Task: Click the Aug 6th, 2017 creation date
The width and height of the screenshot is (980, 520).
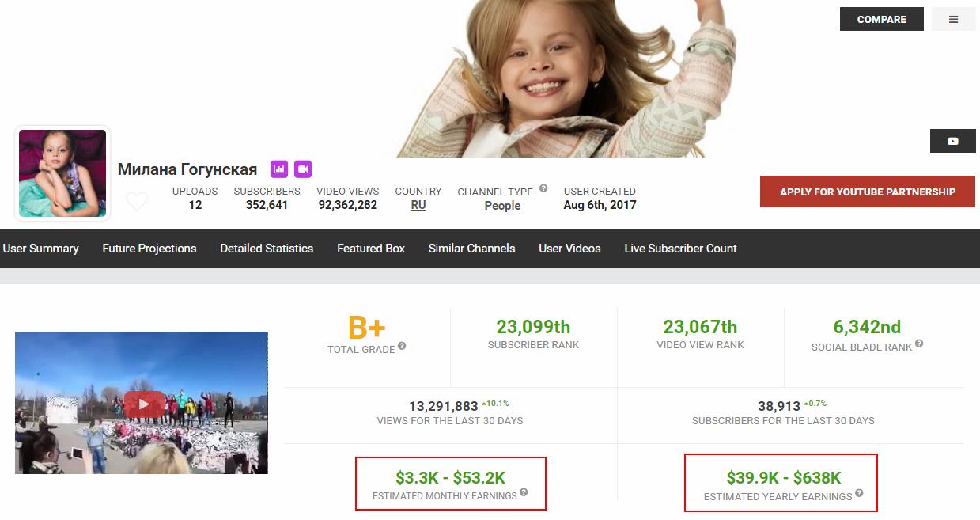Action: tap(600, 205)
